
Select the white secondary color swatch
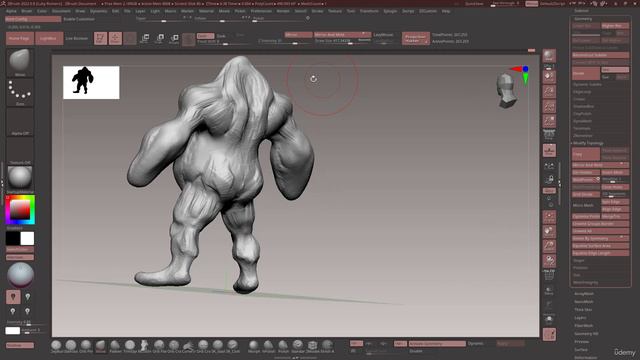pos(27,238)
